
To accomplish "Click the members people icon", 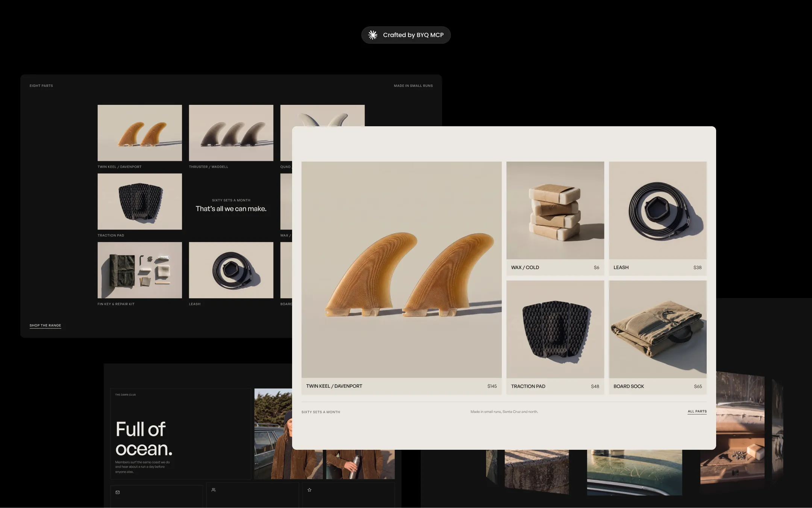I will pos(214,490).
